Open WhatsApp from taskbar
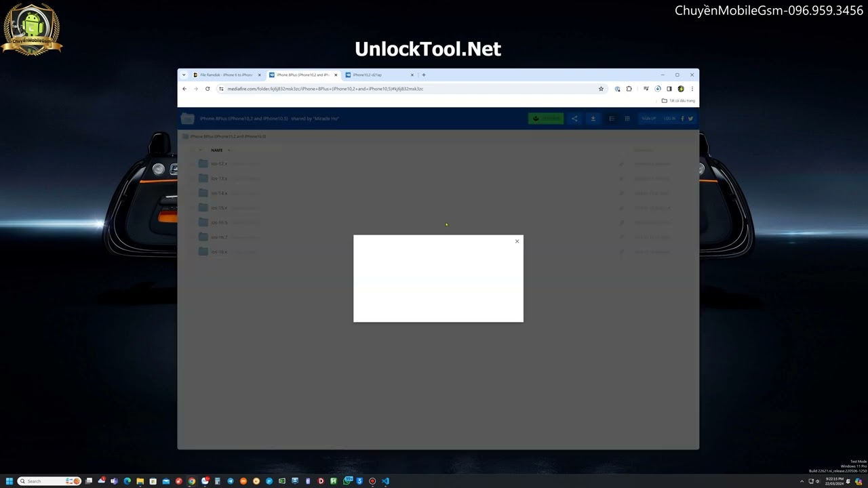 (x=348, y=481)
